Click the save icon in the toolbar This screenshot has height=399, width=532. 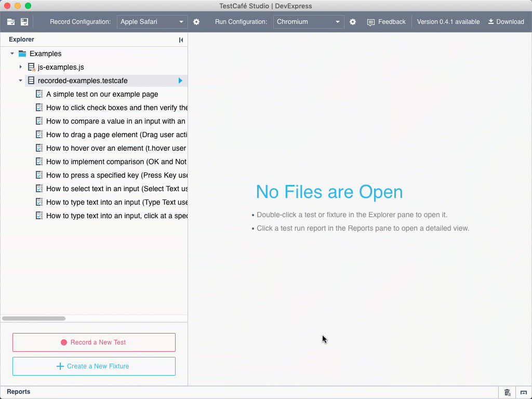24,22
